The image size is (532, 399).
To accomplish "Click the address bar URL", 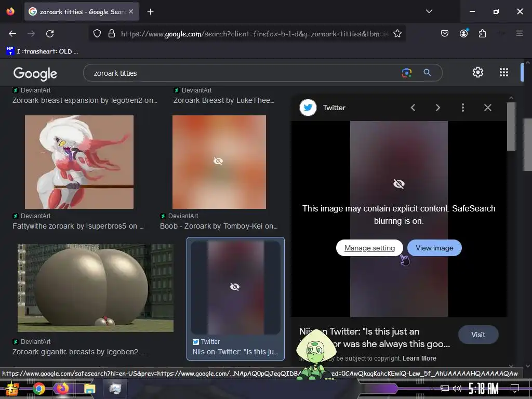I will pyautogui.click(x=255, y=34).
